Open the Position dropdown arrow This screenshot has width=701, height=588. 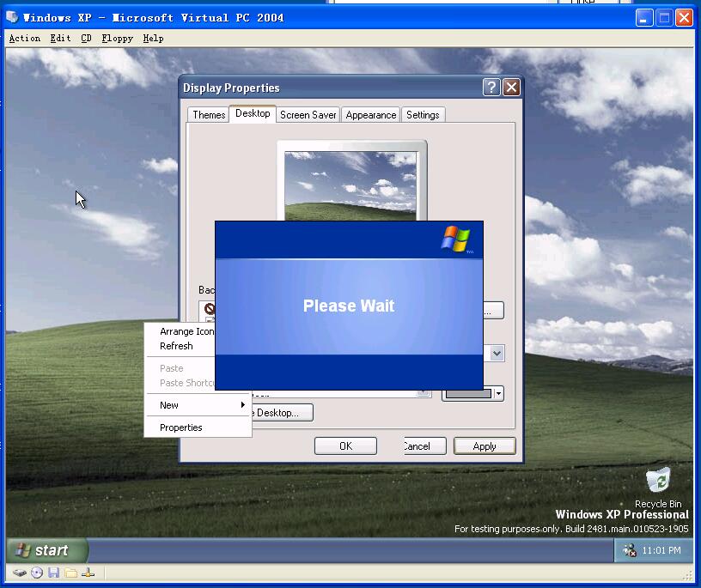point(497,354)
